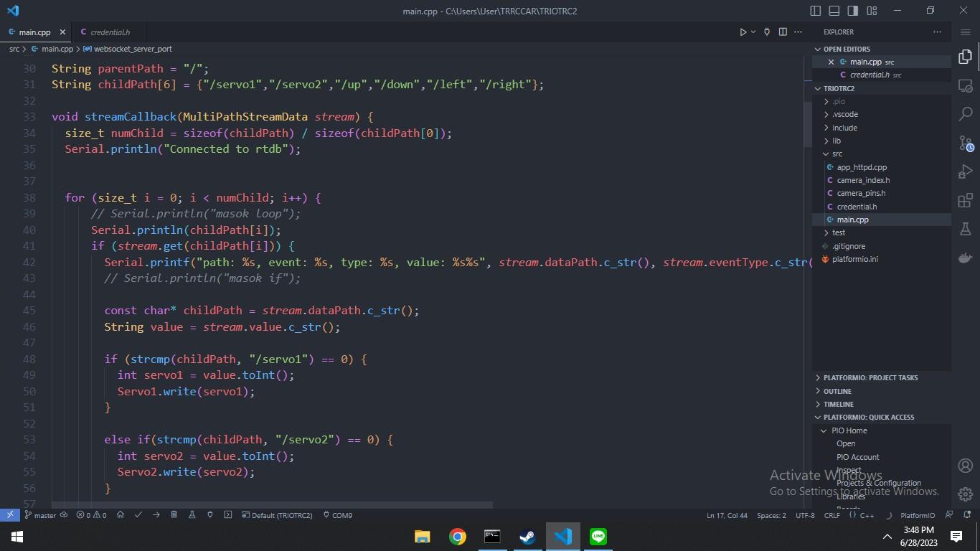
Task: Close main.cpp in the Open Editors list
Action: tap(831, 62)
